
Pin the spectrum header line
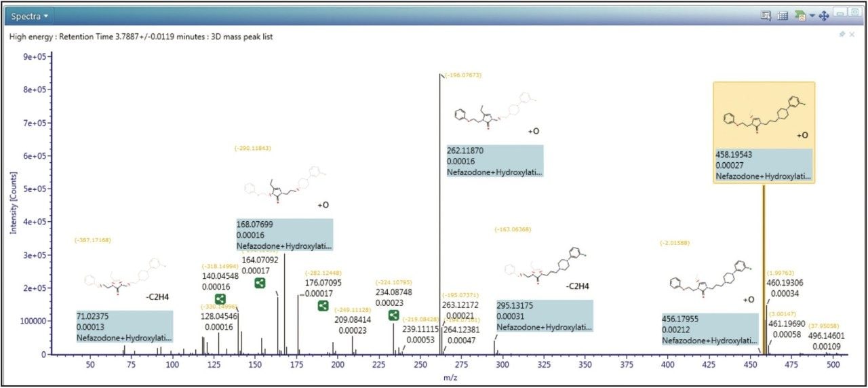point(842,34)
